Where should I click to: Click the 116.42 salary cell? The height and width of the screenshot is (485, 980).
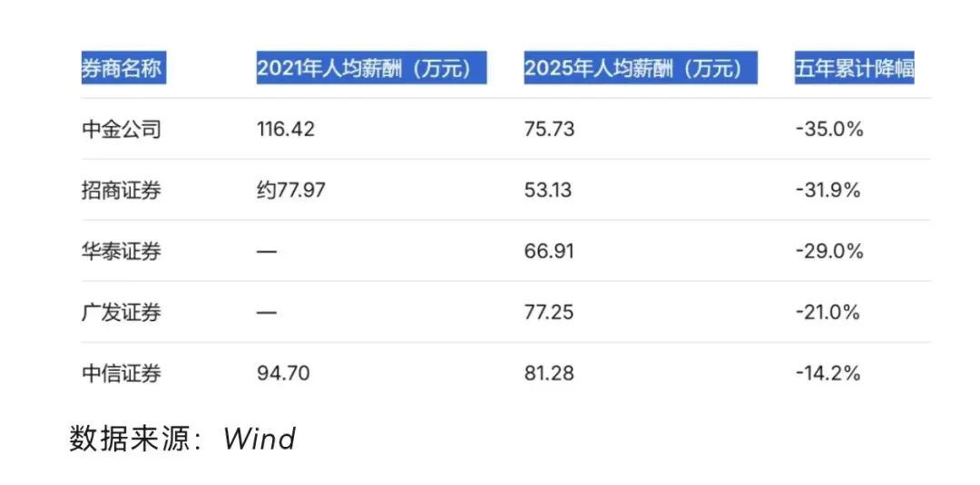click(286, 130)
